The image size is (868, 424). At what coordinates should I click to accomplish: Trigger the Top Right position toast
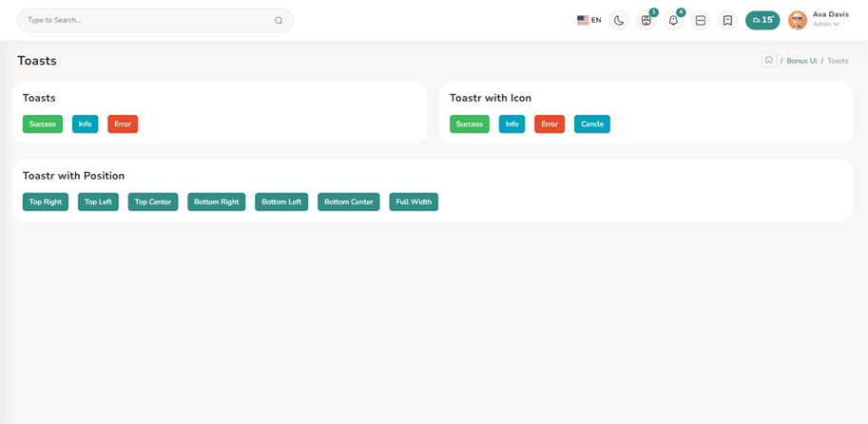pos(46,202)
